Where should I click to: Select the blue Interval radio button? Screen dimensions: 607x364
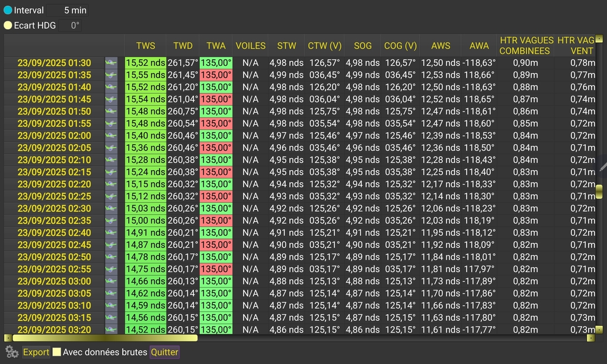(8, 10)
